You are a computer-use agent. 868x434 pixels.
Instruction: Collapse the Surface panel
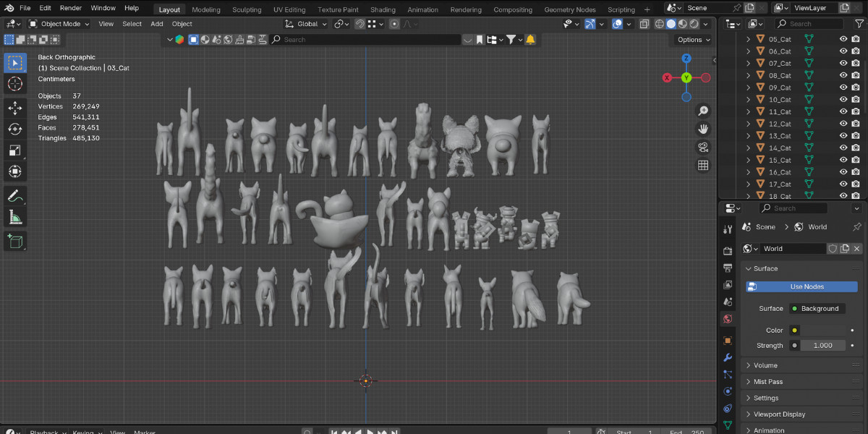803,268
